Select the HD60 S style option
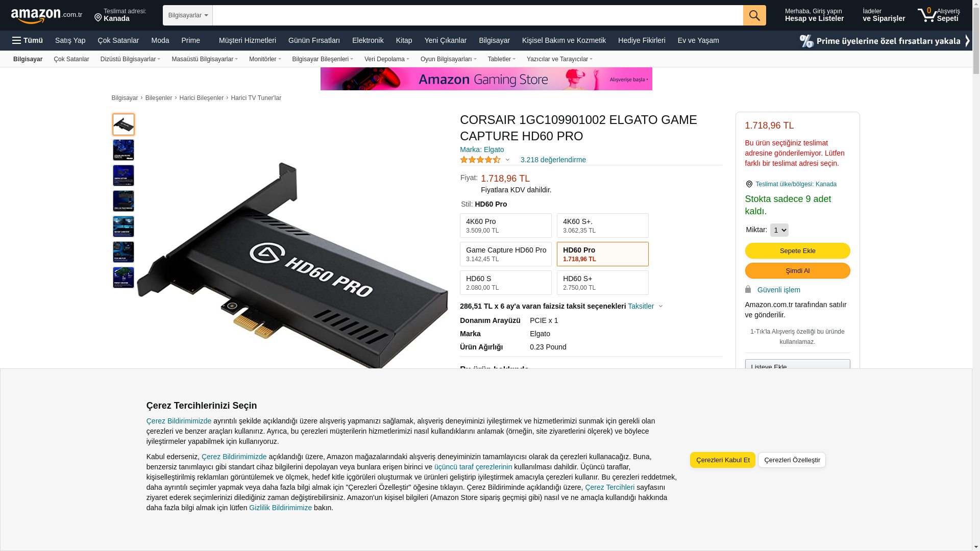The width and height of the screenshot is (980, 551). 506,283
